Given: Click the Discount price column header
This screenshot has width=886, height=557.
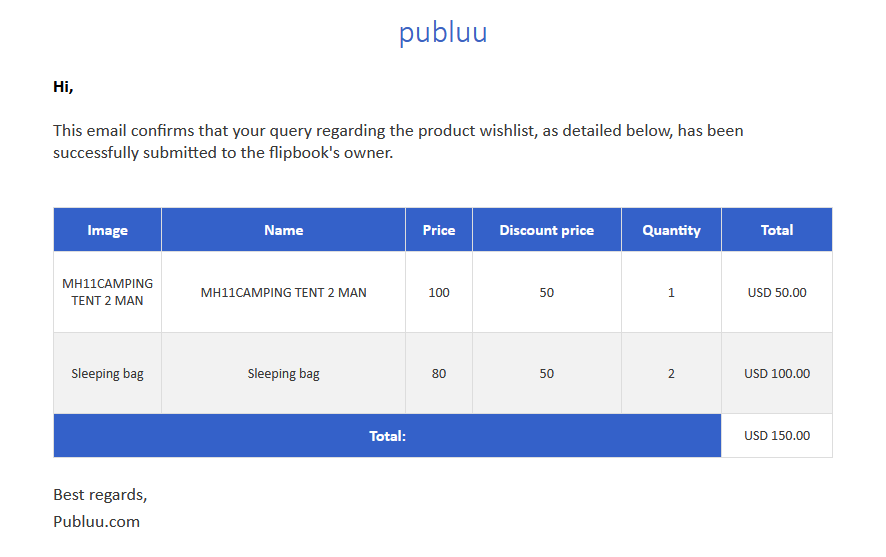Looking at the screenshot, I should click(x=546, y=230).
